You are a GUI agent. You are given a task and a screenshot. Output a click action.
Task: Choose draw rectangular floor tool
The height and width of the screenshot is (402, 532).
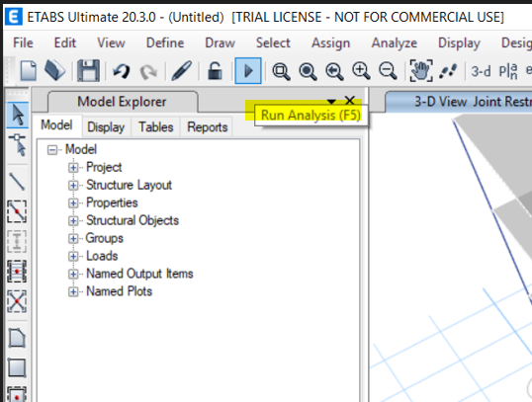pyautogui.click(x=17, y=367)
